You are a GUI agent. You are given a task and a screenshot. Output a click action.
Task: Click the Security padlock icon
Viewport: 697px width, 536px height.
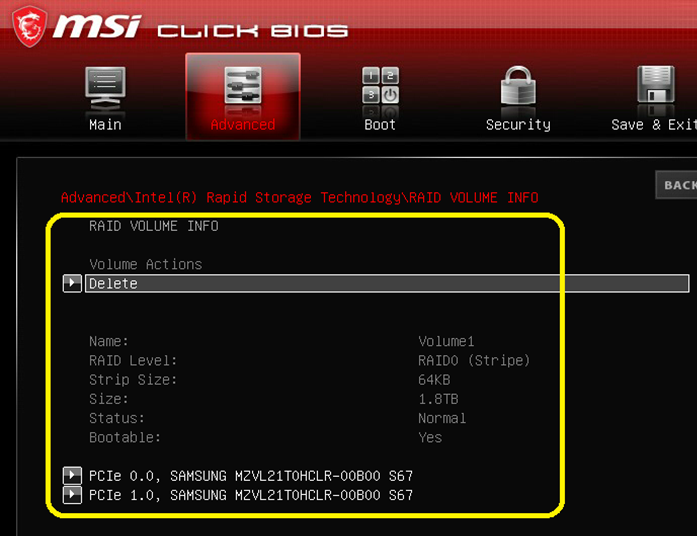(x=518, y=86)
